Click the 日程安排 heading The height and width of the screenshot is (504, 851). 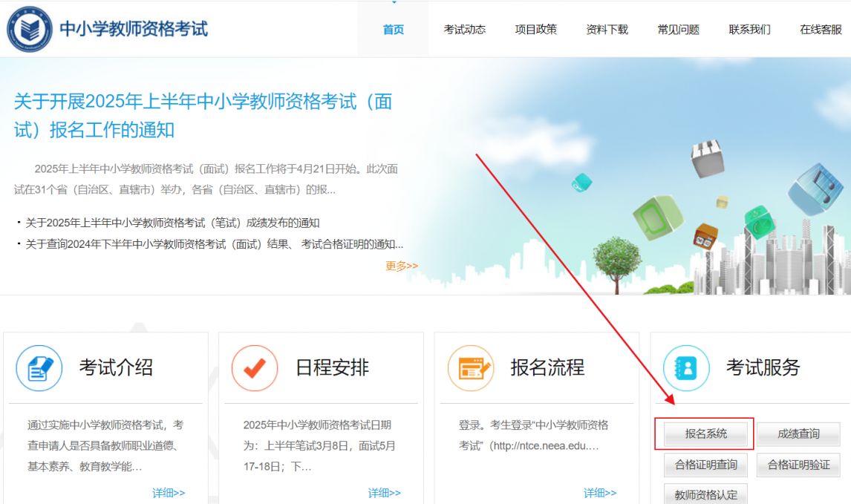[x=332, y=367]
